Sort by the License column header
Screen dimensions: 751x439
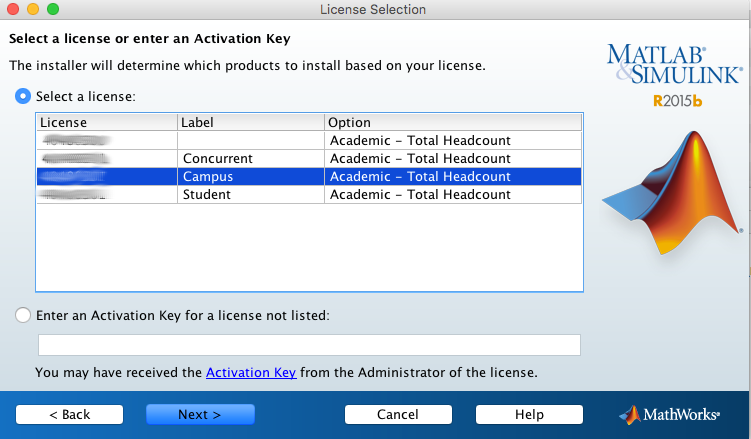point(106,122)
